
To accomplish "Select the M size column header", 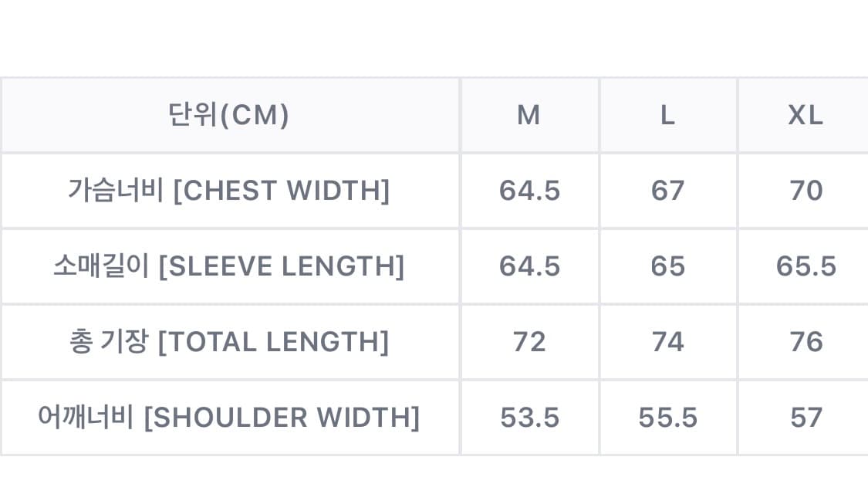I will (529, 115).
